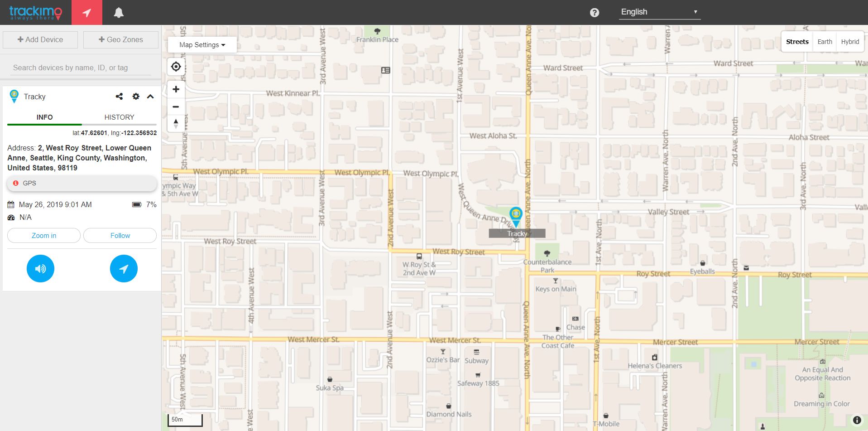Image resolution: width=868 pixels, height=431 pixels.
Task: Enable Hybrid map mode
Action: point(849,41)
